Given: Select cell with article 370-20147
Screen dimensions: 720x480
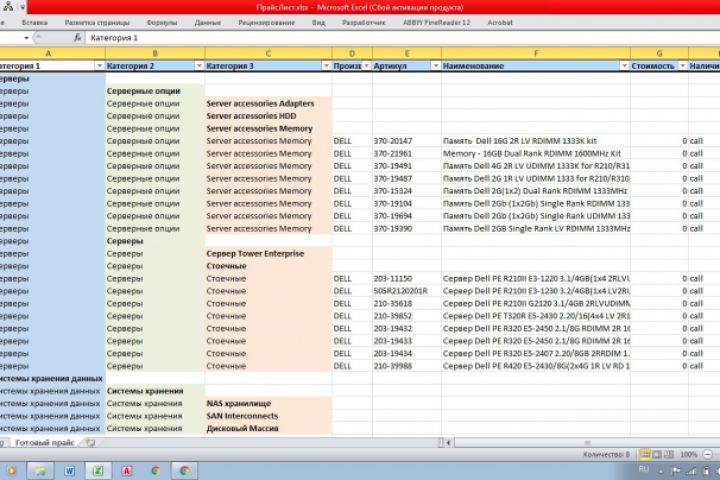Looking at the screenshot, I should click(x=406, y=141).
